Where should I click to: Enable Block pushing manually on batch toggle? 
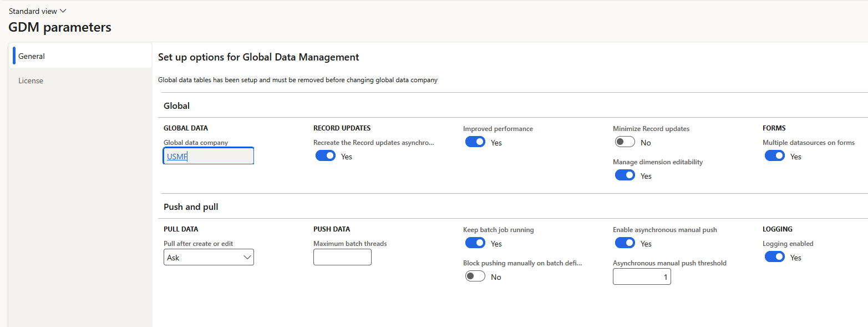click(475, 276)
